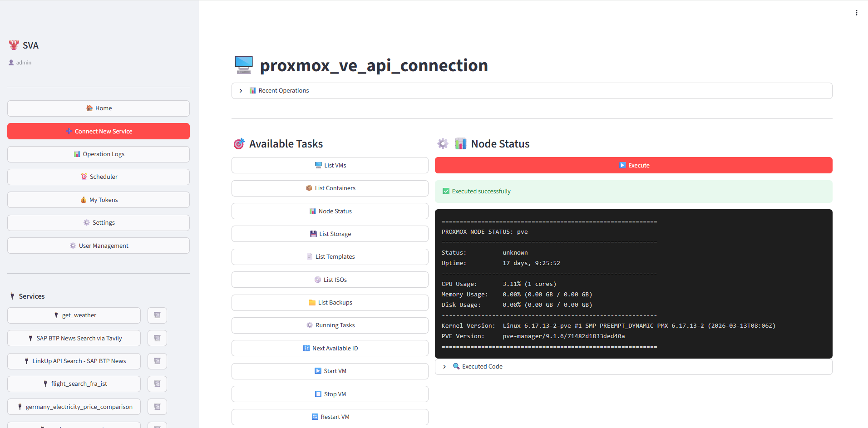
Task: Click the admin user icon
Action: 11,63
